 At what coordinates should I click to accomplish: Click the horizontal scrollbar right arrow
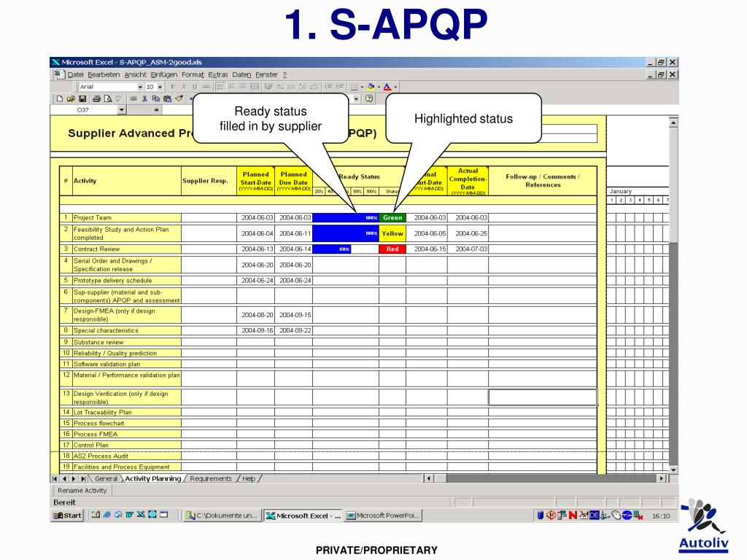point(661,478)
